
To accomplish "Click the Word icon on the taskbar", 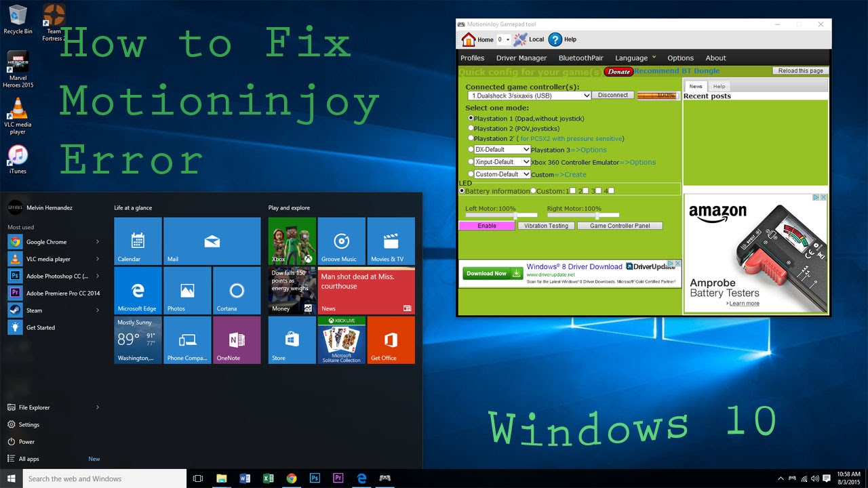I will (245, 479).
